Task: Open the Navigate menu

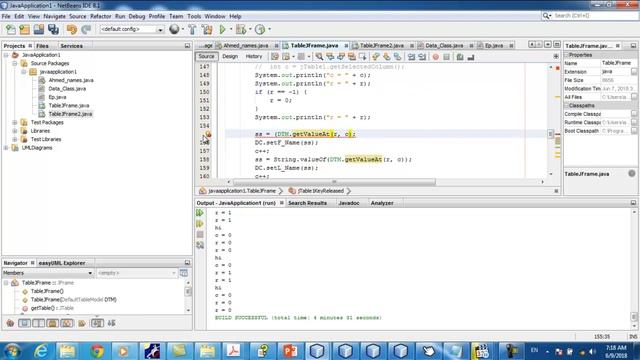Action: tap(54, 16)
